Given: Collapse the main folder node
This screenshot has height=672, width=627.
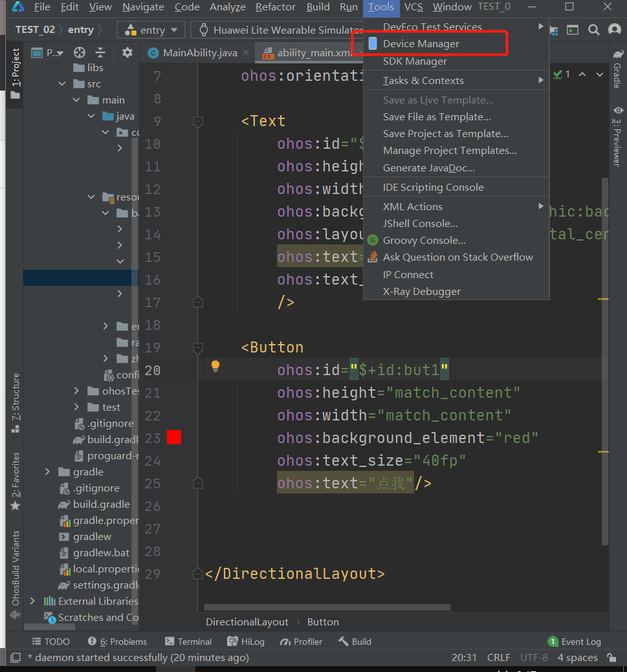Looking at the screenshot, I should pyautogui.click(x=76, y=100).
